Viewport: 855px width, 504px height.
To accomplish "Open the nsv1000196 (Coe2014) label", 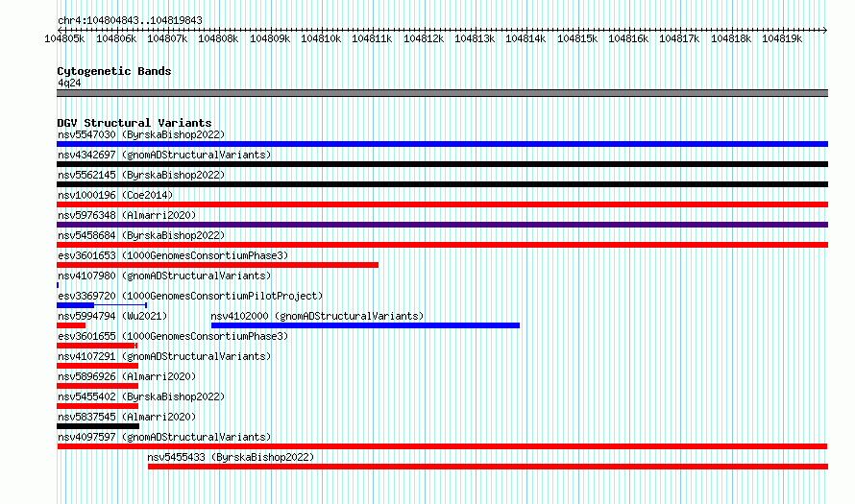I will click(x=115, y=195).
